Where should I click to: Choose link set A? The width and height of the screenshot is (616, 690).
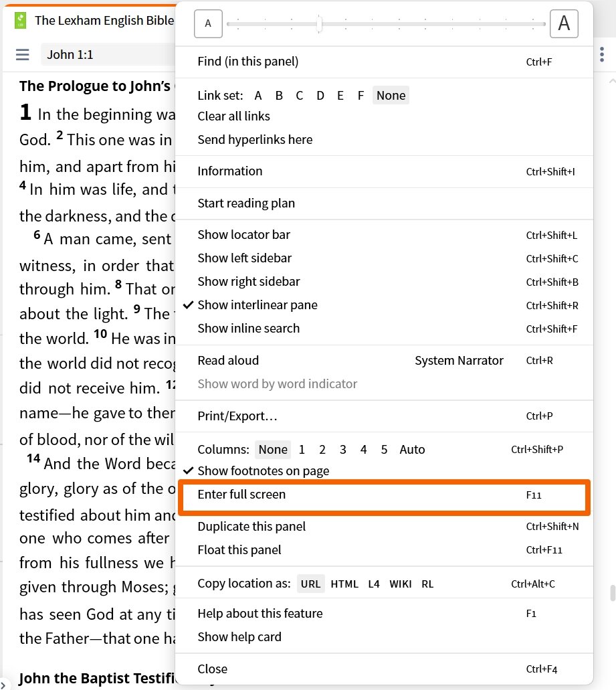point(258,96)
